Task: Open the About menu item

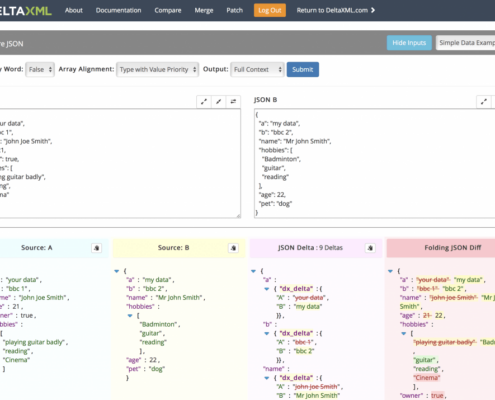Action: pyautogui.click(x=74, y=10)
